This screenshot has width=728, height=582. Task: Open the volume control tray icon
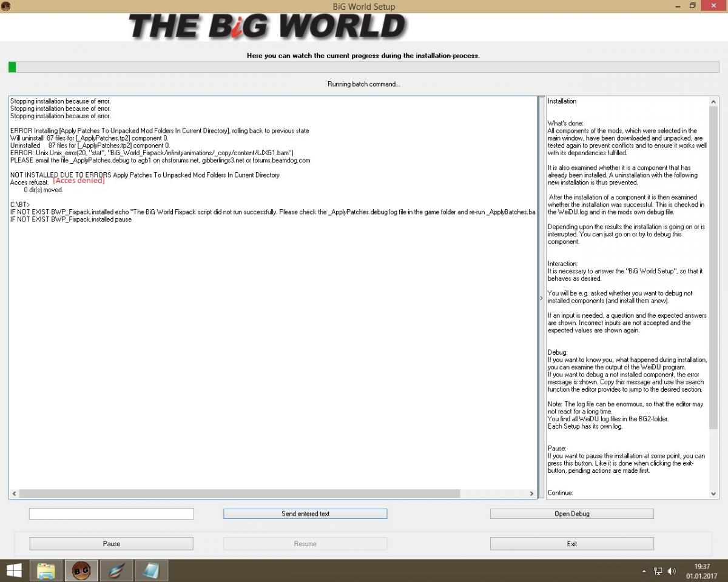(672, 571)
